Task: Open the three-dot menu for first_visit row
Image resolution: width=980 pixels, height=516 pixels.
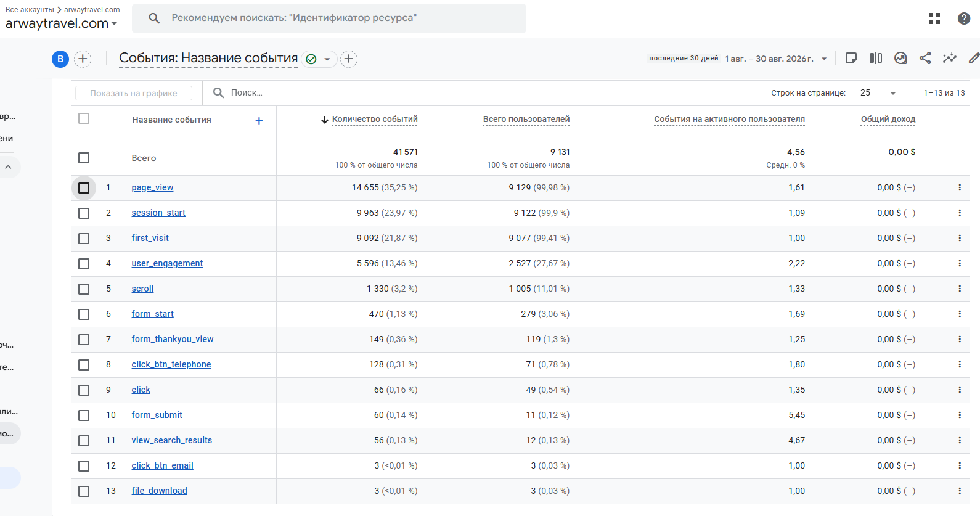Action: 960,238
